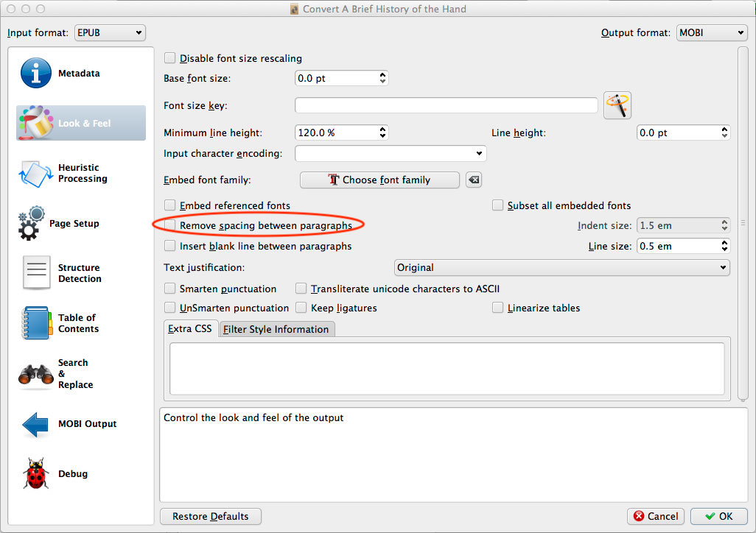Screen dimensions: 756x533
Task: Open the Metadata section
Action: tap(80, 73)
